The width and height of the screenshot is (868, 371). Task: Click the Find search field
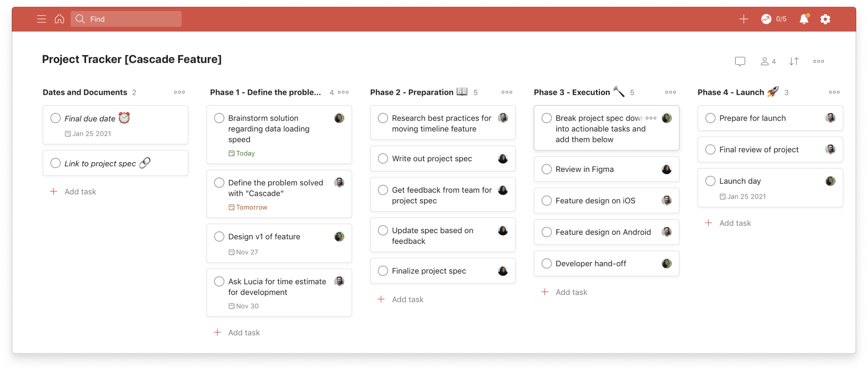tap(126, 18)
